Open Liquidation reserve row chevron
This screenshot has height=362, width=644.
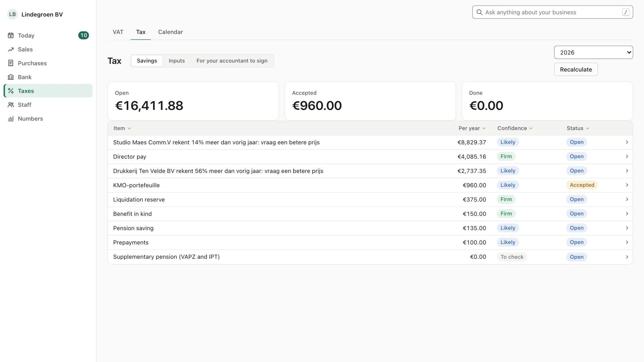pos(627,199)
